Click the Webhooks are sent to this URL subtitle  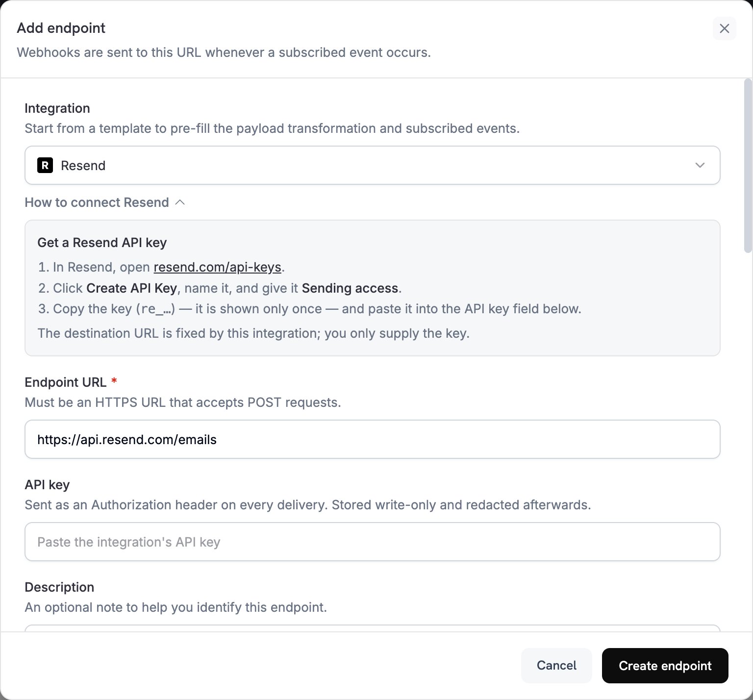click(224, 52)
